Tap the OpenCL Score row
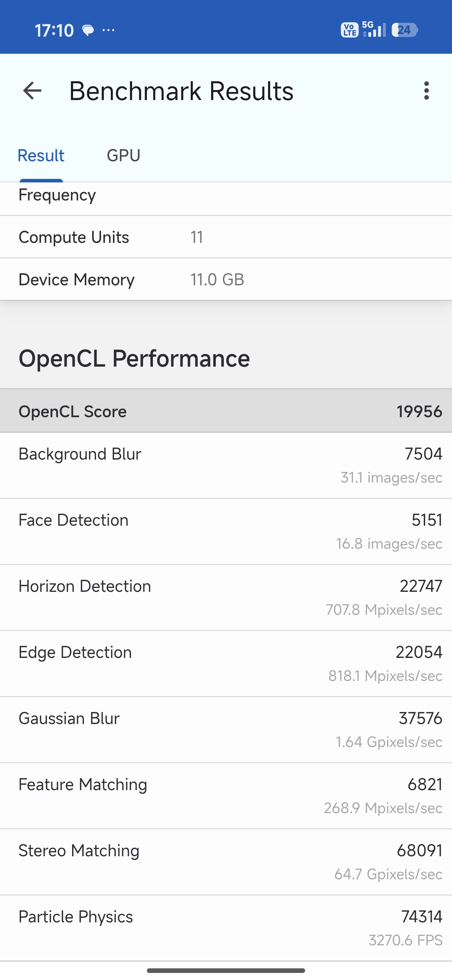Image resolution: width=452 pixels, height=980 pixels. pyautogui.click(x=226, y=411)
